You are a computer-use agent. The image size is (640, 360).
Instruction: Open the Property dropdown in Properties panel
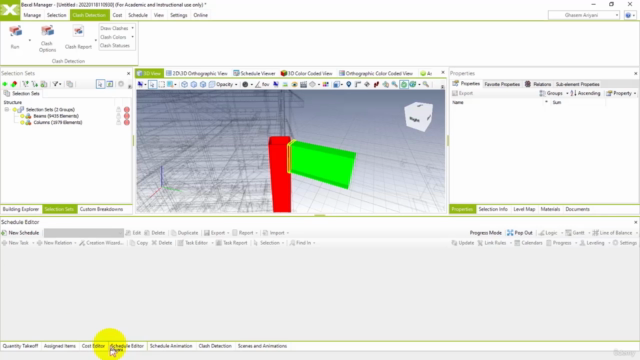click(621, 93)
